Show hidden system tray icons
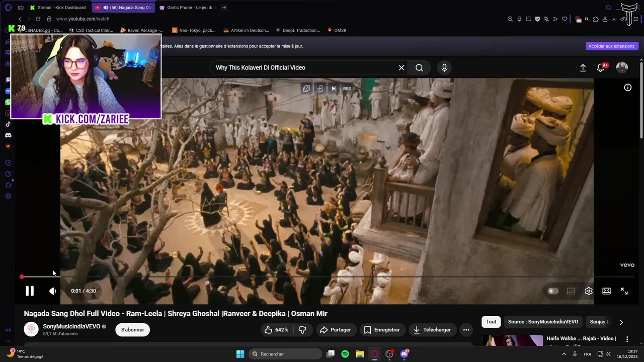Screen dimensions: 644x362 click(563, 354)
